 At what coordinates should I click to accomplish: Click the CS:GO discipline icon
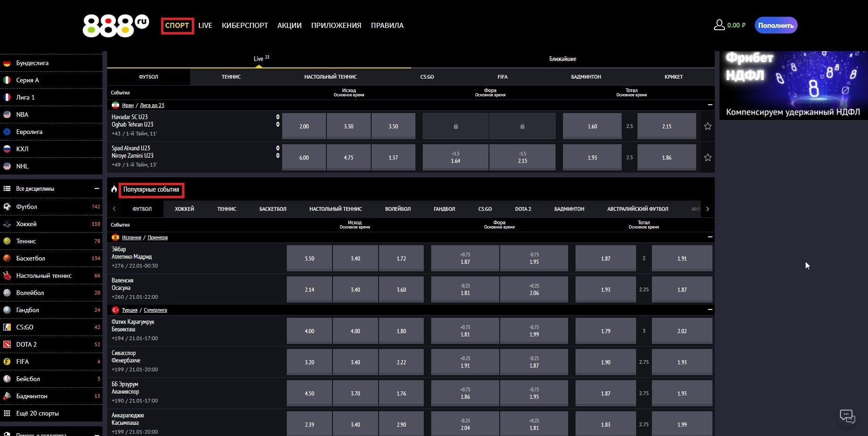[7, 327]
